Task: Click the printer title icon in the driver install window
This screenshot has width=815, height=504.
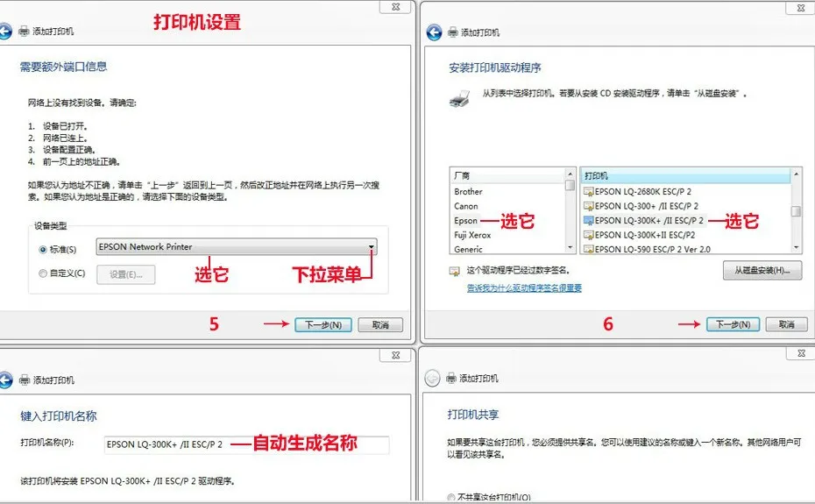Action: [453, 32]
